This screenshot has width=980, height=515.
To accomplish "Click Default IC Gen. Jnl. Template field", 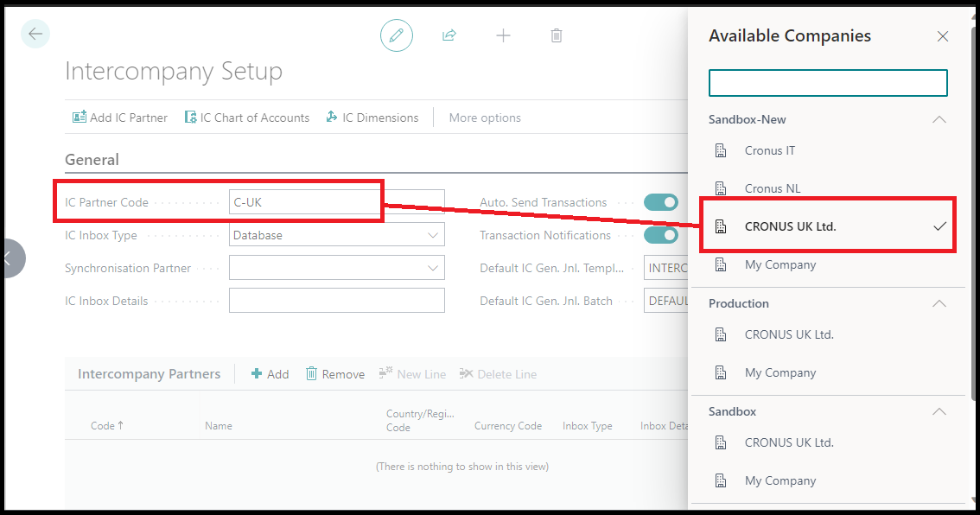I will point(666,268).
